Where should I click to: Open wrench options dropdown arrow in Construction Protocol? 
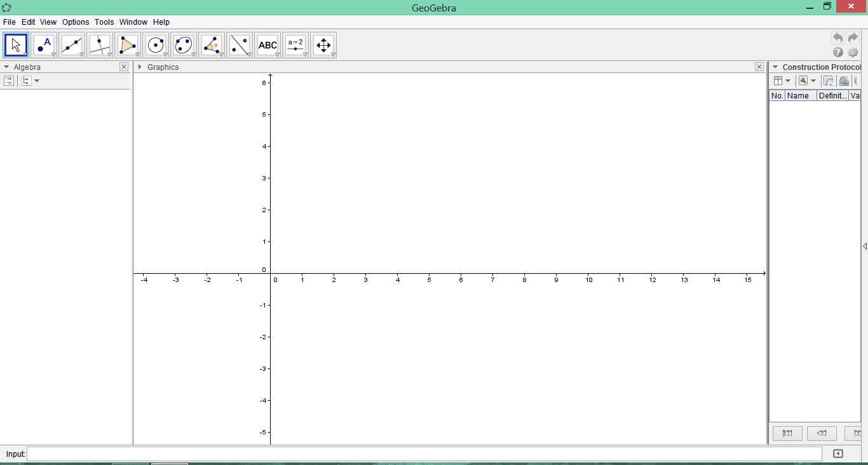coord(813,81)
